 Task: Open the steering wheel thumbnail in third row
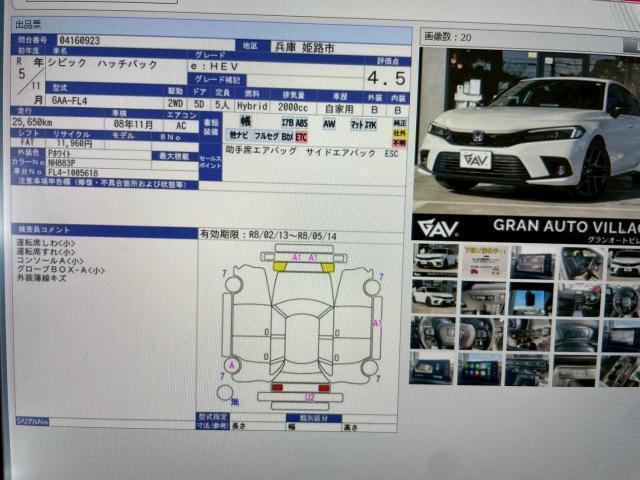coord(432,333)
